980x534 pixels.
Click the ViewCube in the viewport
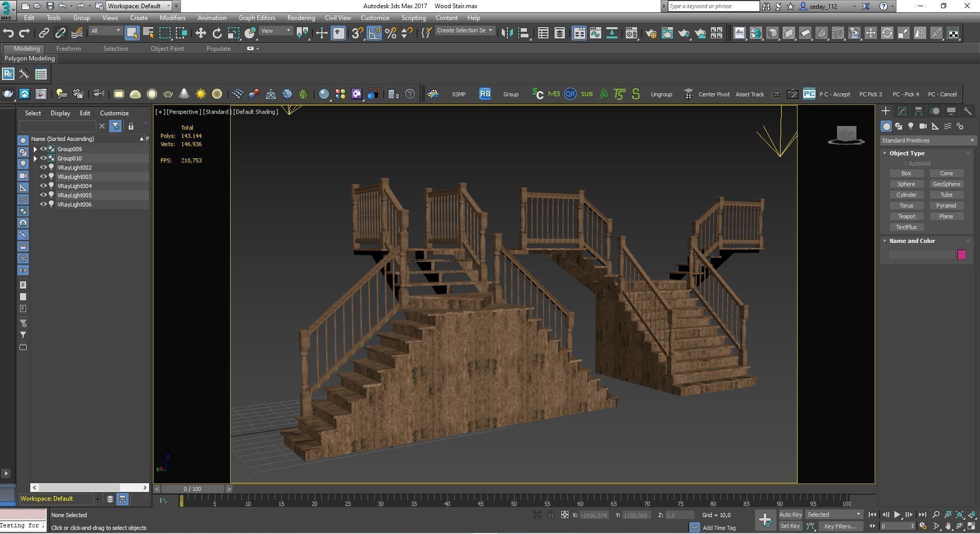[x=846, y=135]
